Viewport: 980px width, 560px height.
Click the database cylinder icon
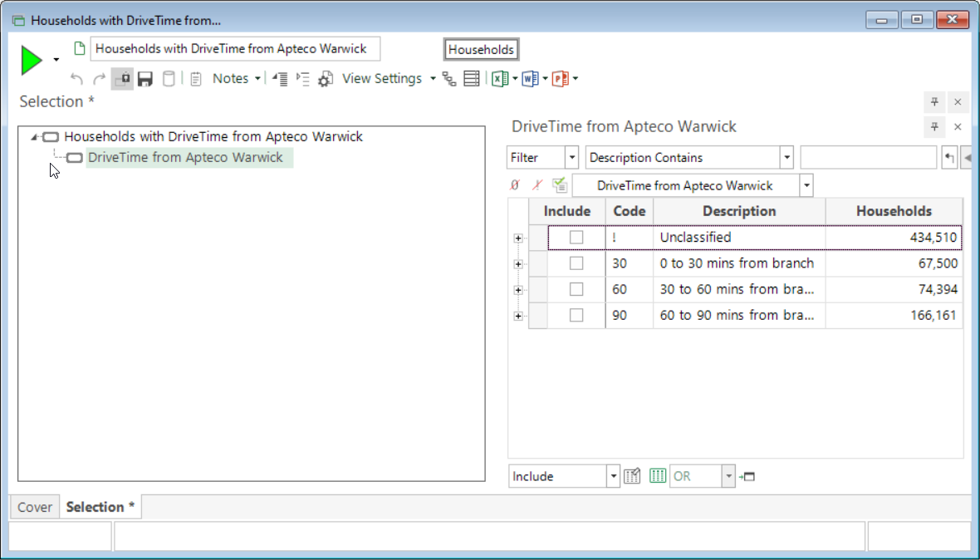tap(169, 79)
